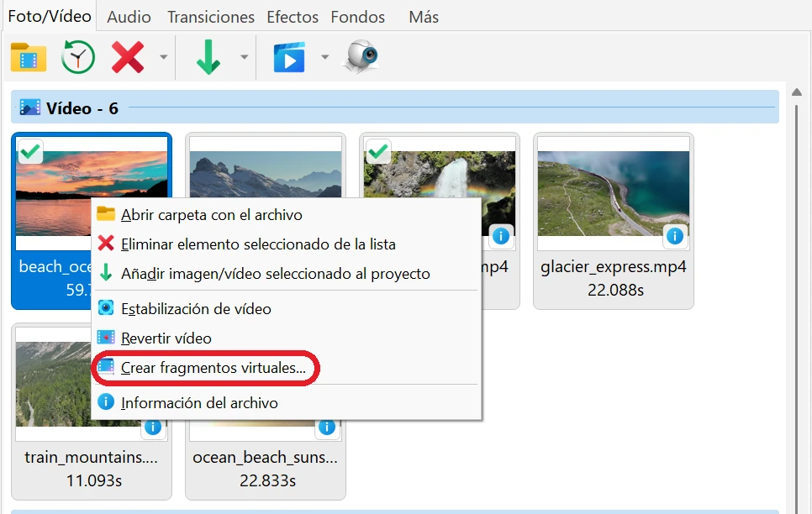Expand dropdown beside green down arrow

click(x=244, y=57)
